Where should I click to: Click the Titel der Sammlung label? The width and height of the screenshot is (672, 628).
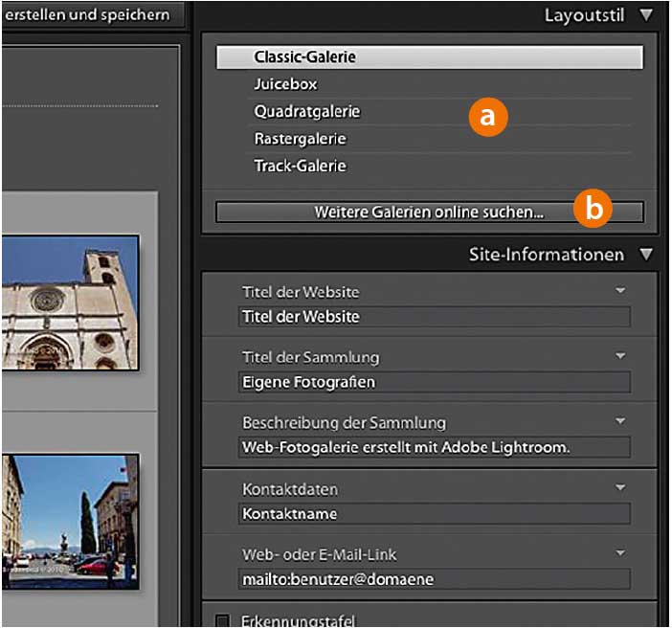coord(311,357)
